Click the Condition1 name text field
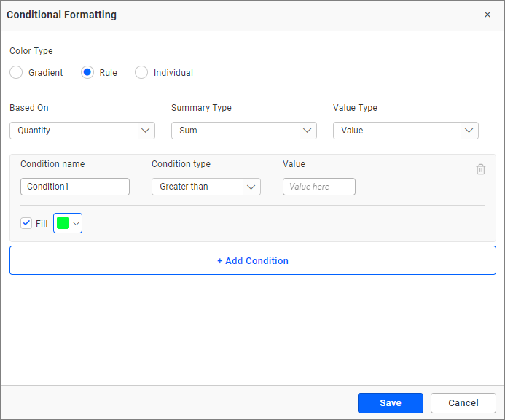This screenshot has width=505, height=420. [x=75, y=187]
